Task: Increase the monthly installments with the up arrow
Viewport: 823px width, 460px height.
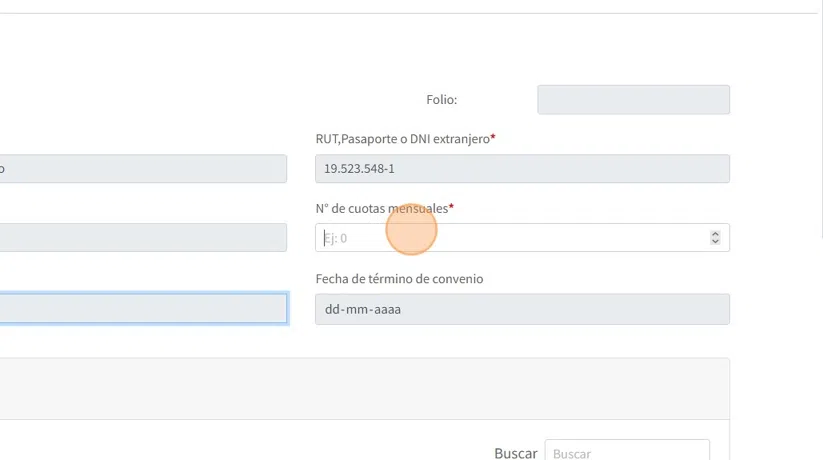Action: click(715, 234)
